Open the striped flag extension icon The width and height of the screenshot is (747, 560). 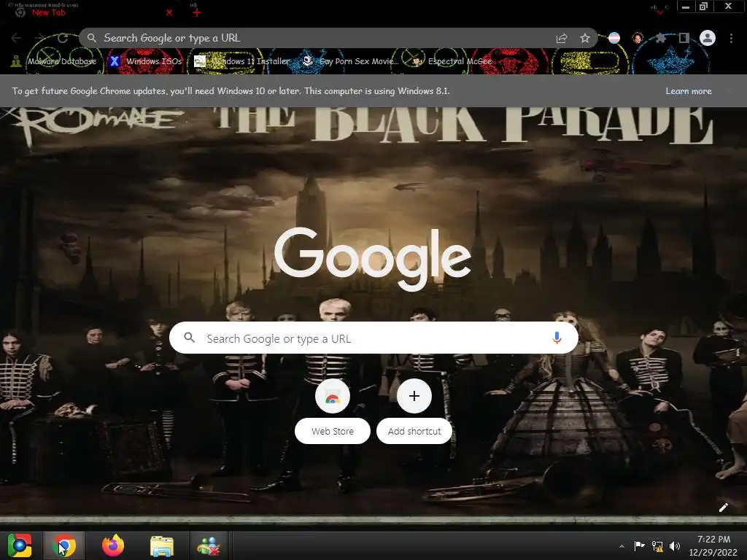[x=614, y=38]
